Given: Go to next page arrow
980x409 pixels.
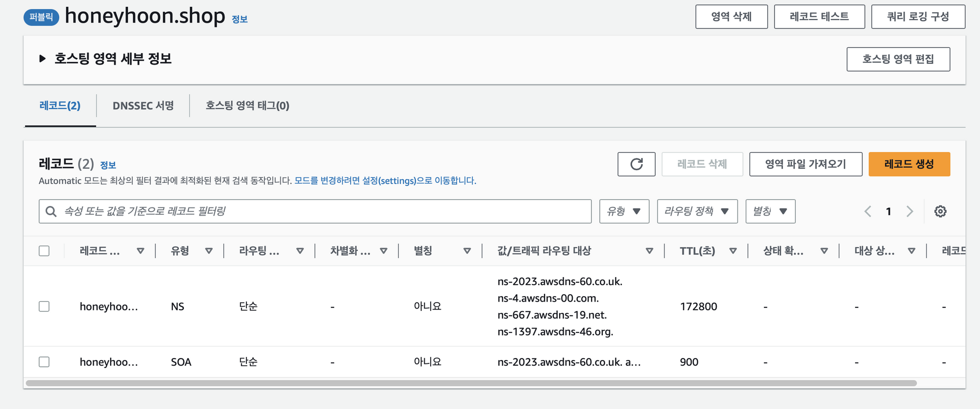Looking at the screenshot, I should [909, 211].
